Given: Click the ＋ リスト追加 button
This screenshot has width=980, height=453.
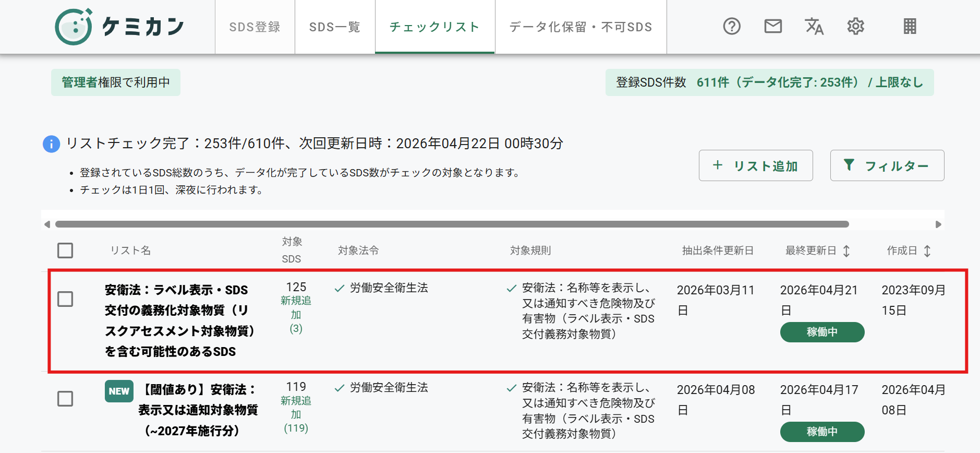Looking at the screenshot, I should point(756,165).
